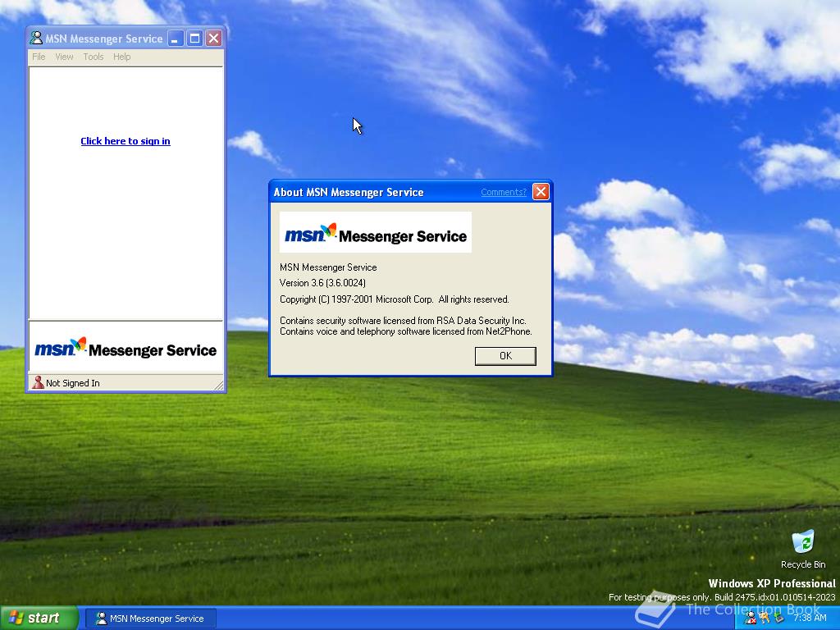Viewport: 840px width, 630px height.
Task: Click the Comments? link in About dialog
Action: (x=504, y=192)
